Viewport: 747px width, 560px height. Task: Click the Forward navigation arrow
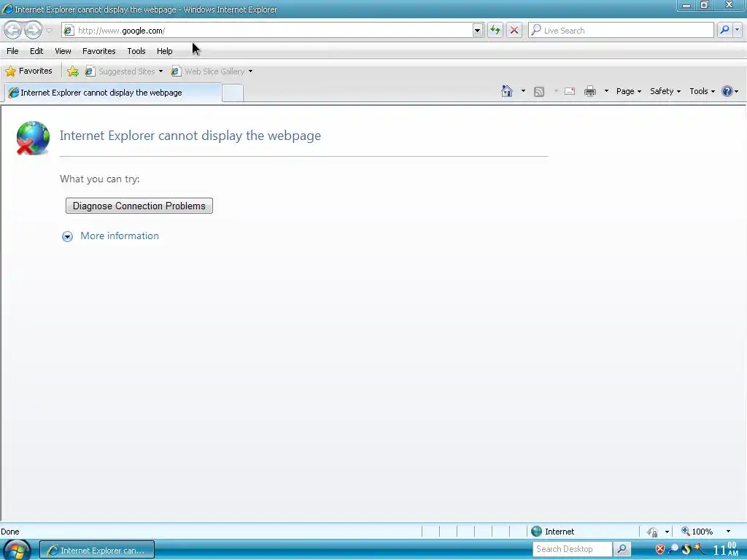33,31
